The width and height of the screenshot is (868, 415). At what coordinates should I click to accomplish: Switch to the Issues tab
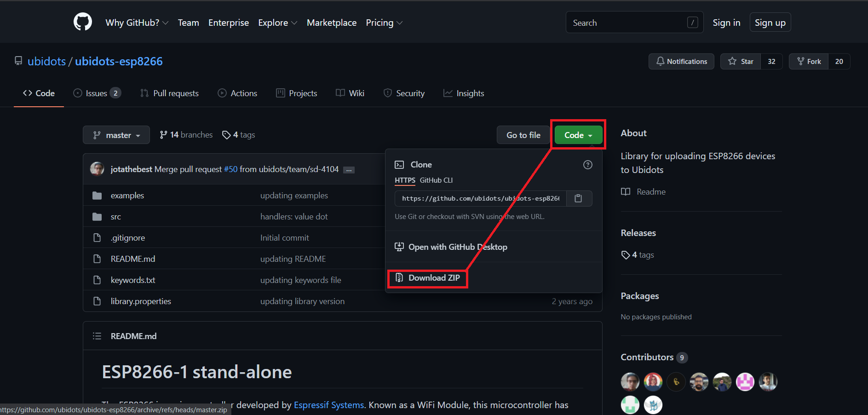tap(97, 93)
